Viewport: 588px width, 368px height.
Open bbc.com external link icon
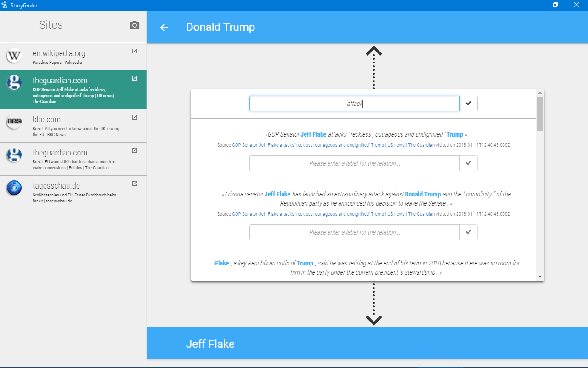135,117
